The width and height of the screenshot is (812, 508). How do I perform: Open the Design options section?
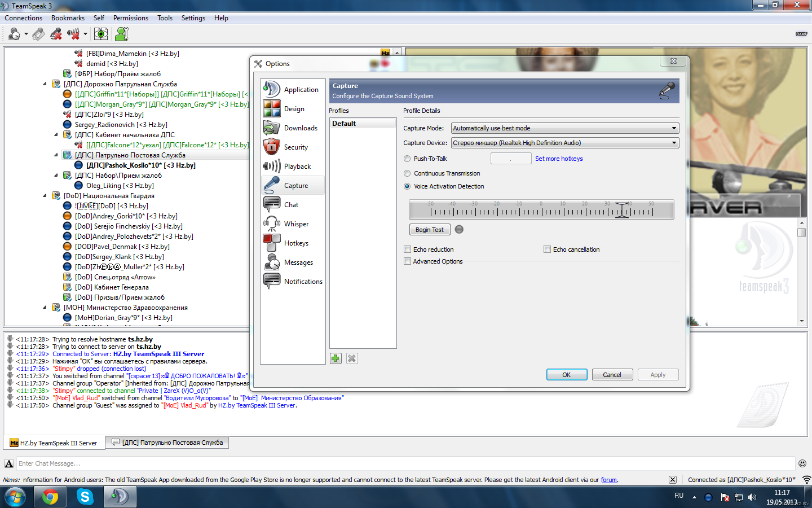(x=293, y=108)
